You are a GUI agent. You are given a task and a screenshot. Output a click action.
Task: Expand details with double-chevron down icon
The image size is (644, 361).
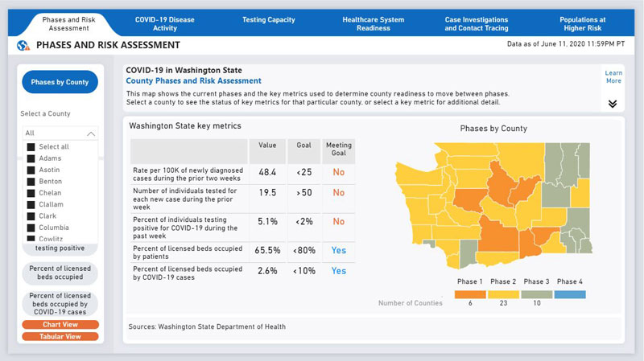click(613, 104)
